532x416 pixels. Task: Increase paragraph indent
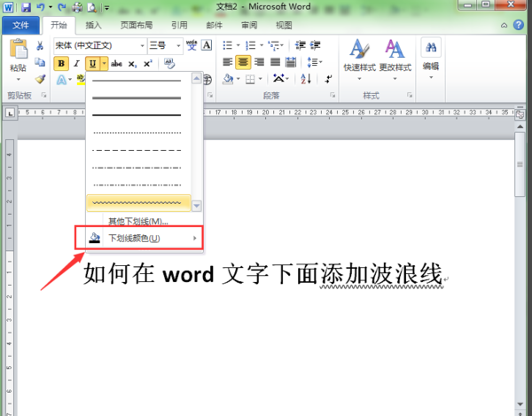(x=315, y=45)
